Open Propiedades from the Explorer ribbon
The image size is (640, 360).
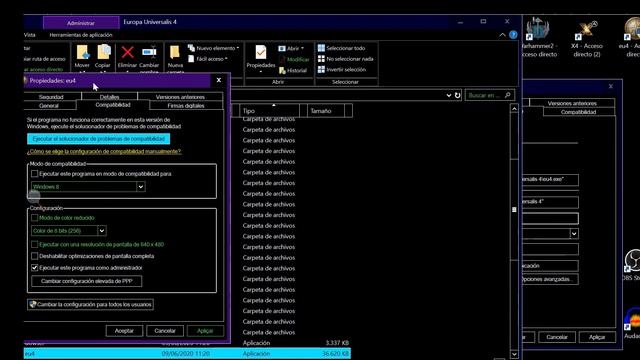(x=260, y=56)
